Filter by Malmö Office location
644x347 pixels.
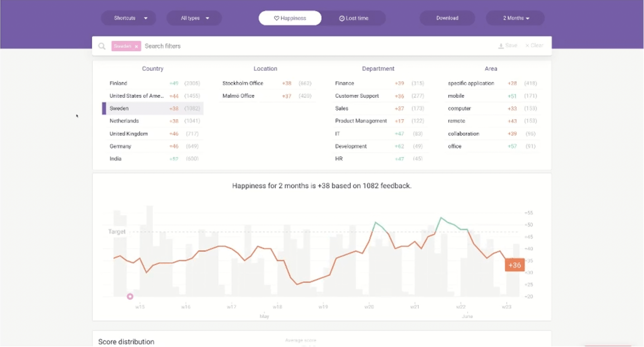click(x=267, y=96)
